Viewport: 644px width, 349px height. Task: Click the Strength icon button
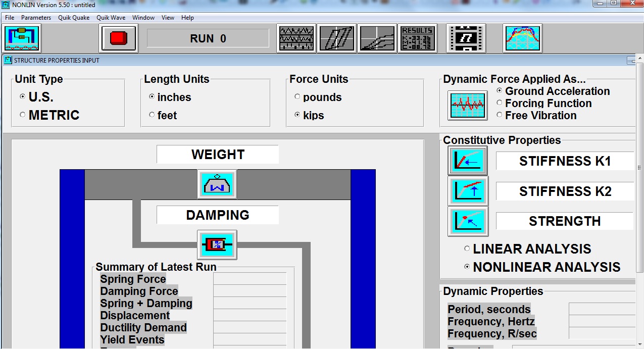point(468,221)
